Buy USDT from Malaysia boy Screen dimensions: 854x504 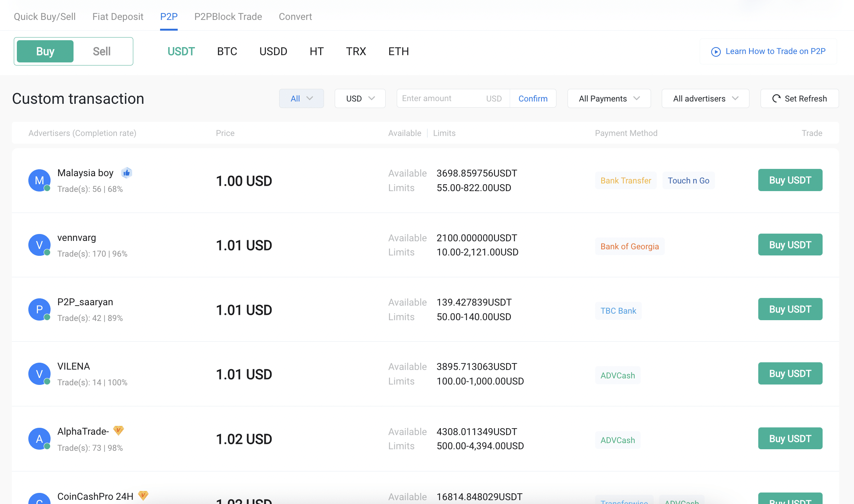pyautogui.click(x=790, y=180)
